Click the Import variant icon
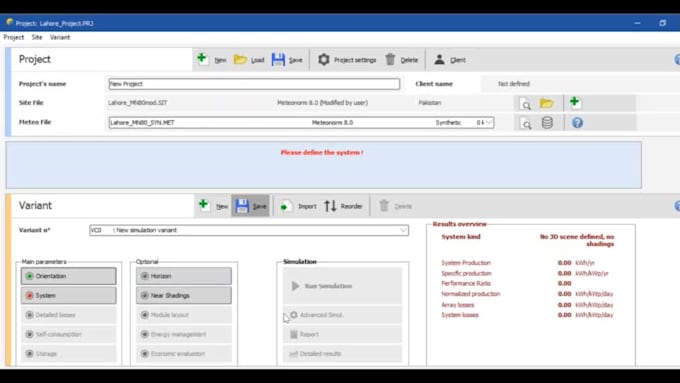680x383 pixels. click(285, 206)
